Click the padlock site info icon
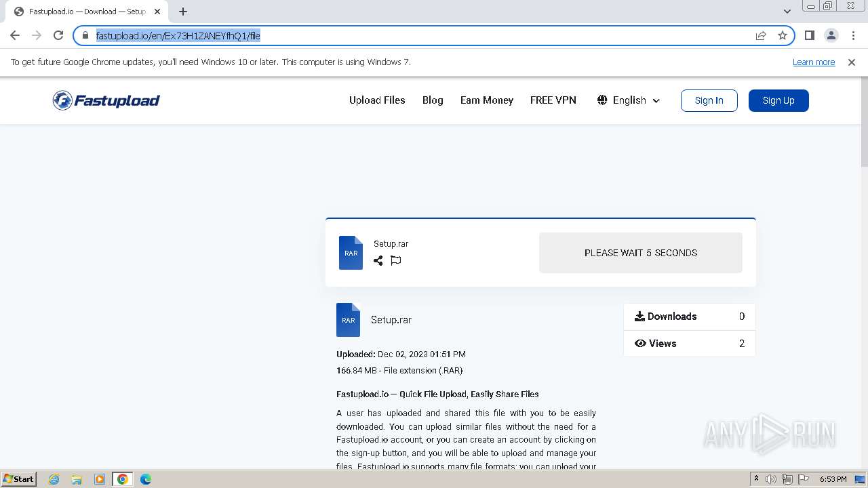The width and height of the screenshot is (868, 488). 85,35
